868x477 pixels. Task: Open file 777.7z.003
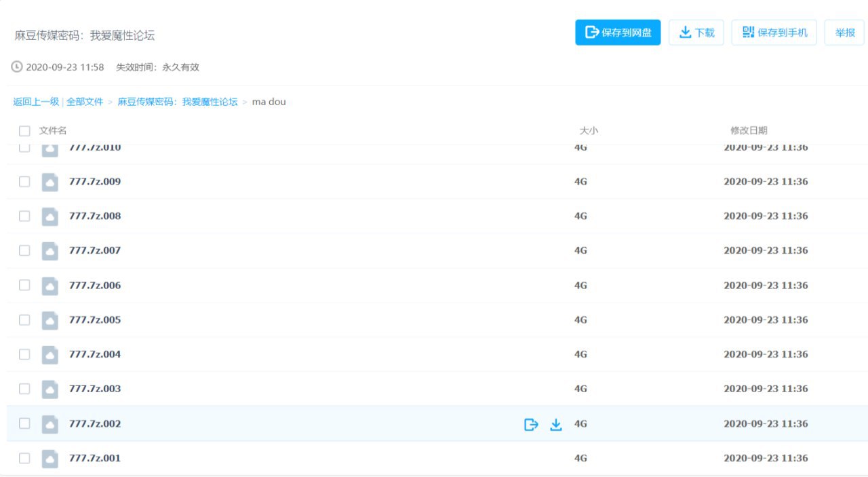pos(95,389)
